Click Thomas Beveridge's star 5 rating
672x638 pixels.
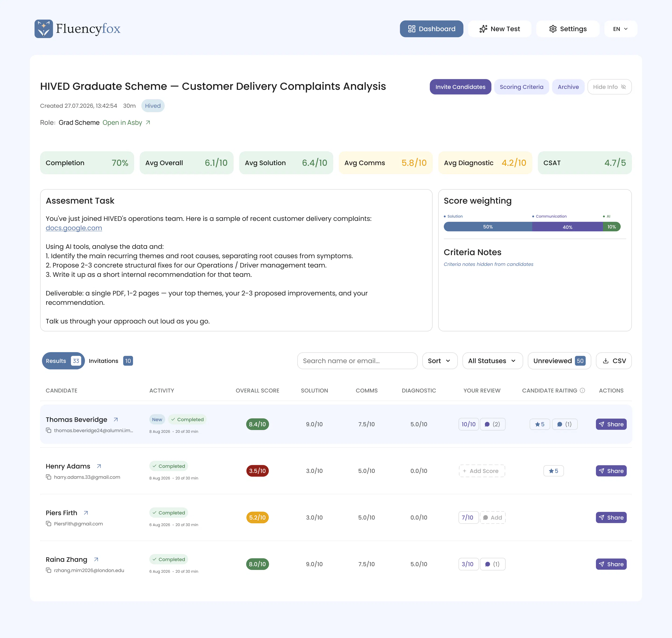point(540,424)
